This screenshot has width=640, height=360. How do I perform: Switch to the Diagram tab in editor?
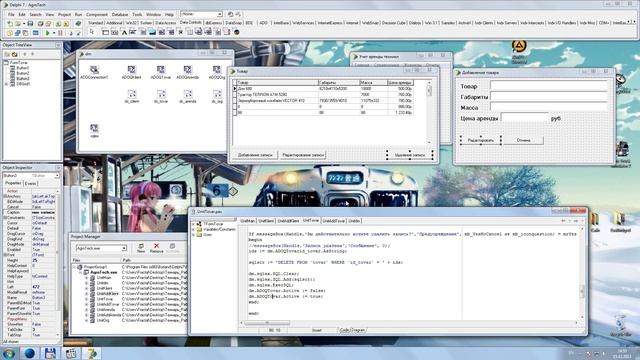[x=359, y=330]
